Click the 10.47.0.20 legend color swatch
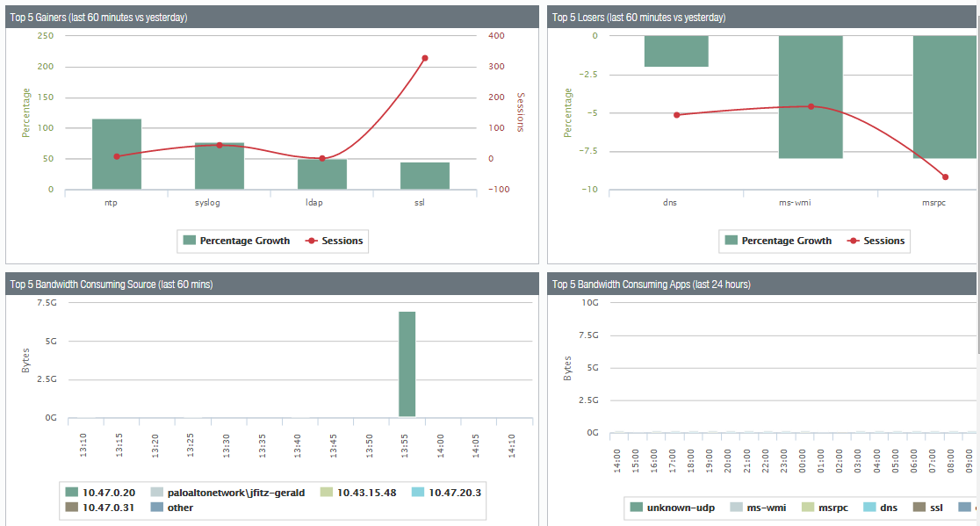This screenshot has height=526, width=980. pos(72,493)
